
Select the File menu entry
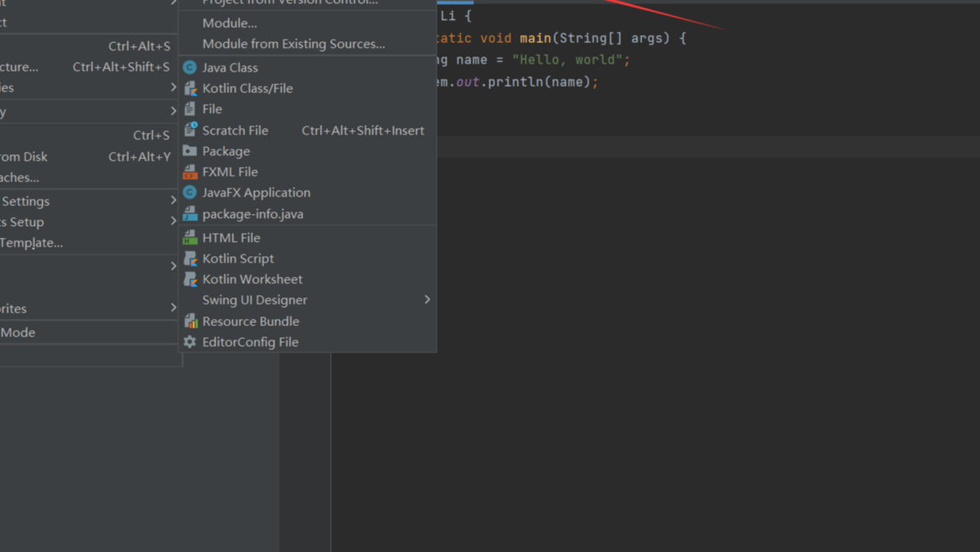[307, 109]
